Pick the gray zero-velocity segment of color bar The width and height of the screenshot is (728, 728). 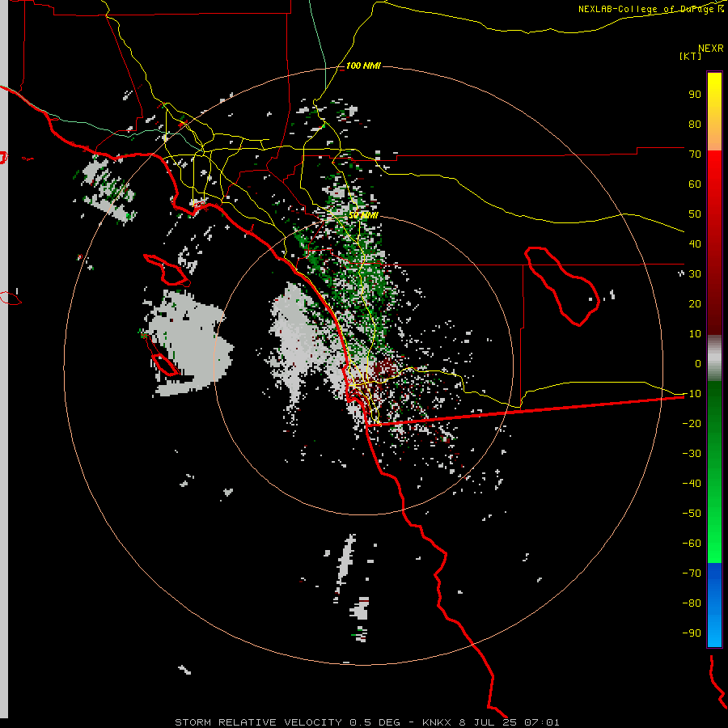(x=714, y=358)
